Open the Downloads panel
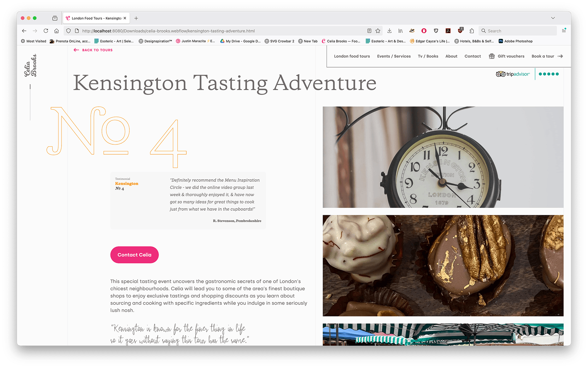This screenshot has width=588, height=368. tap(389, 31)
